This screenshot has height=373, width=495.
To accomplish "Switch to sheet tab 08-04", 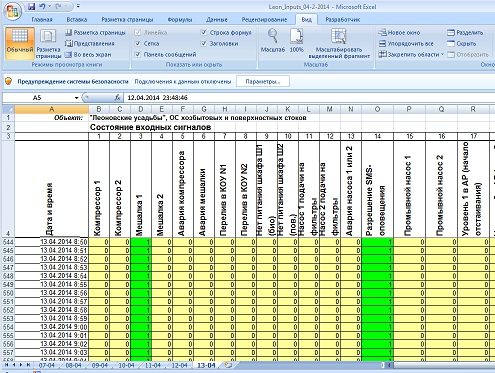I will tap(73, 365).
